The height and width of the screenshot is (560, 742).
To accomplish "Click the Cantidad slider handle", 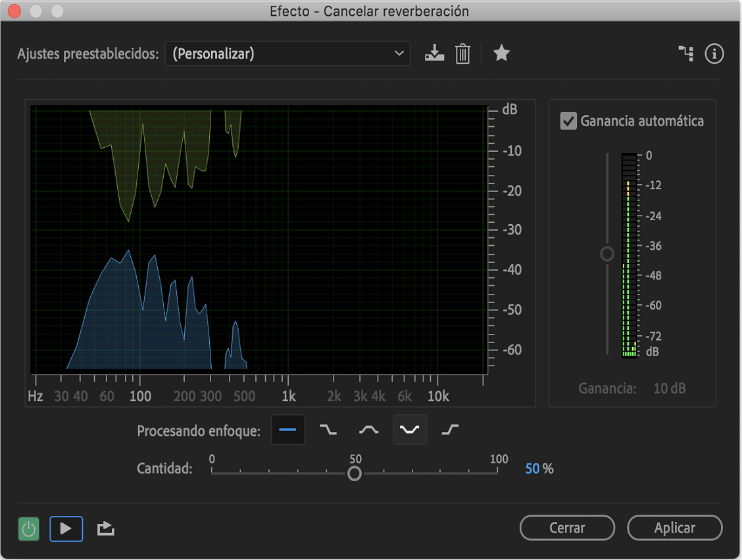I will tap(355, 473).
